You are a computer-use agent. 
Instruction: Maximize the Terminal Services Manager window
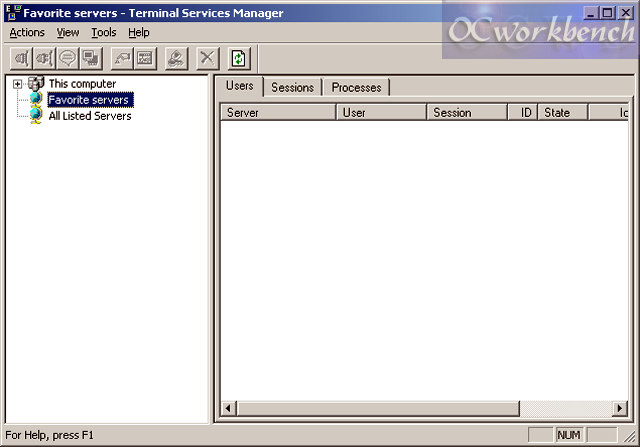[x=607, y=13]
